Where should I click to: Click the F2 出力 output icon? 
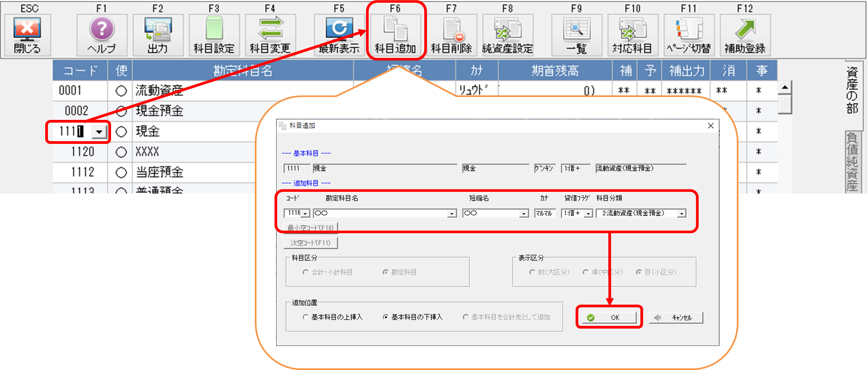point(158,35)
